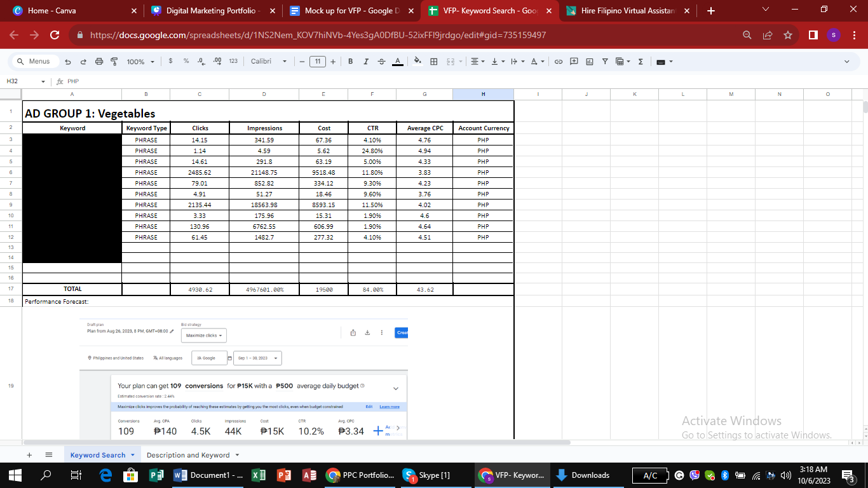This screenshot has width=868, height=488.
Task: Bookmark this page with the star icon
Action: (x=788, y=36)
